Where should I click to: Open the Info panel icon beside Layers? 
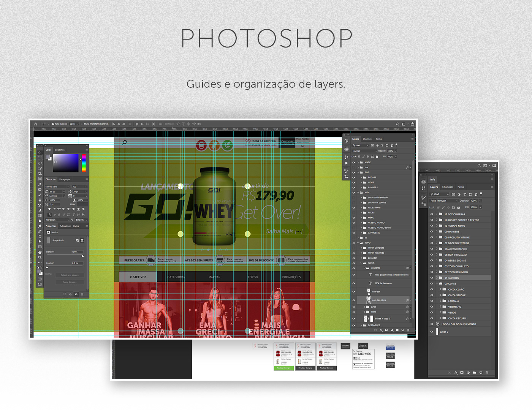coord(346,141)
